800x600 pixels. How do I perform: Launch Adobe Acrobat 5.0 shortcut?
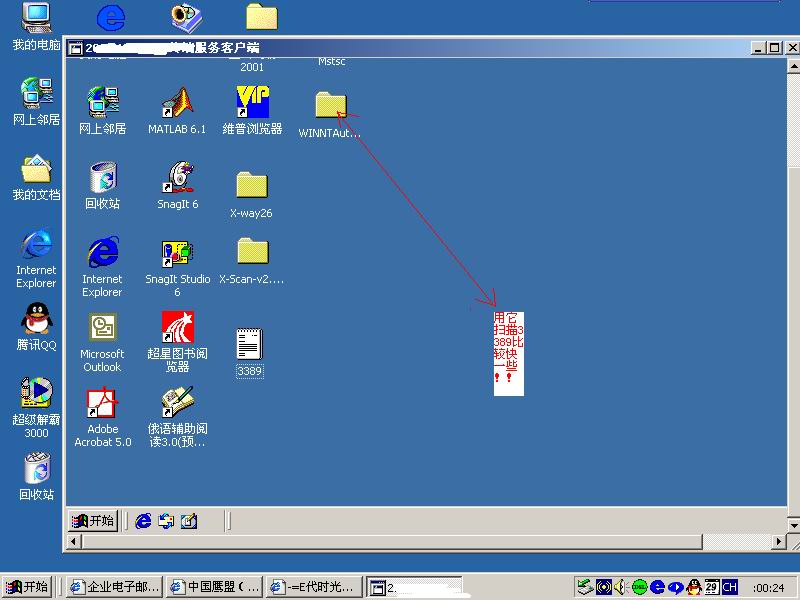point(102,404)
